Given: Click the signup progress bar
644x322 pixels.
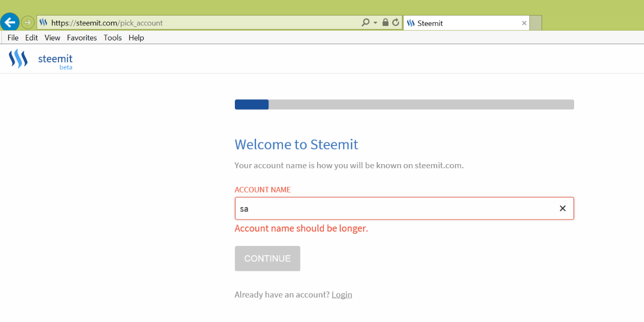Looking at the screenshot, I should tap(404, 105).
